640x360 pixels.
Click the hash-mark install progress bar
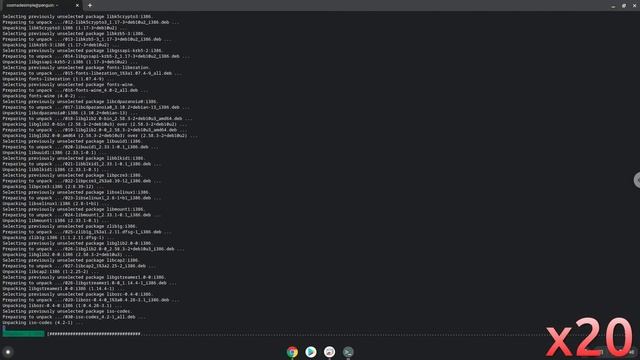click(94, 334)
